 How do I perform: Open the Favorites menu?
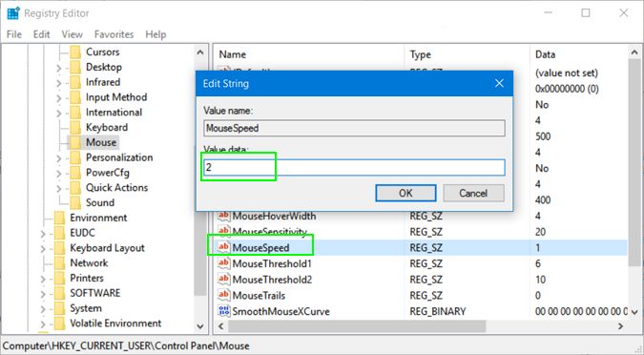point(114,34)
